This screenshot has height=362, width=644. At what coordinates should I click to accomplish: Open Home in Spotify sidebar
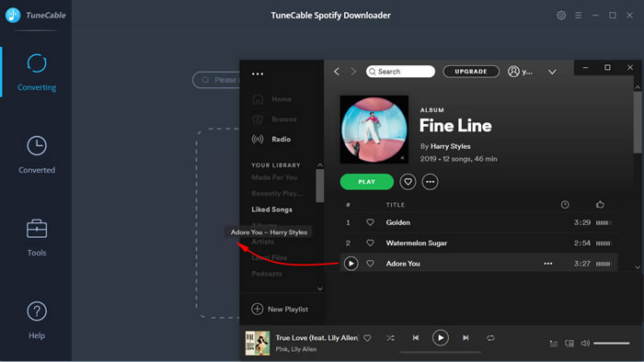[x=272, y=99]
